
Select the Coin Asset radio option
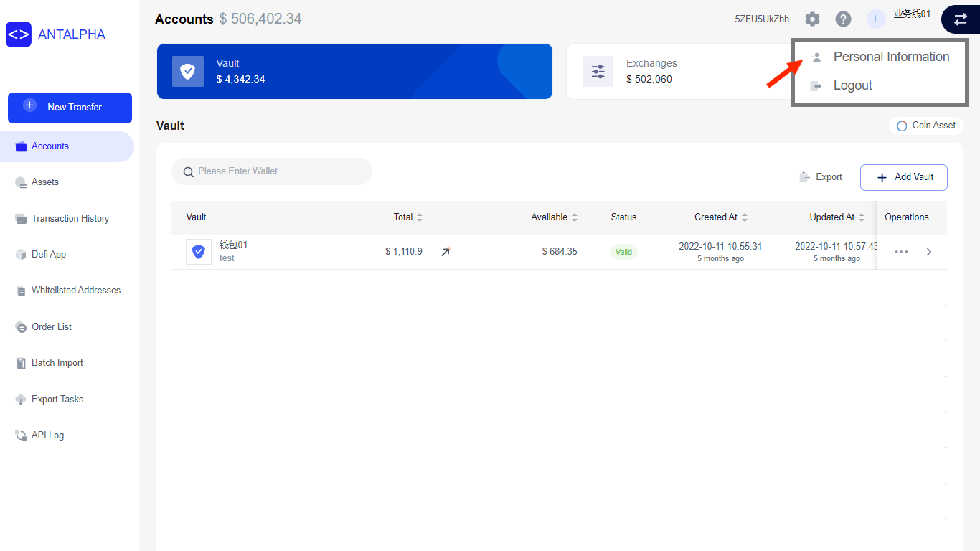[902, 126]
